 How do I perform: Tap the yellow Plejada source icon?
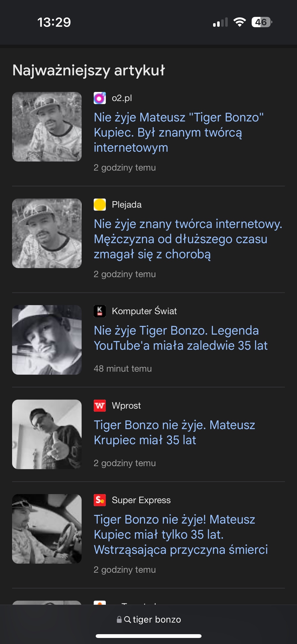point(100,205)
